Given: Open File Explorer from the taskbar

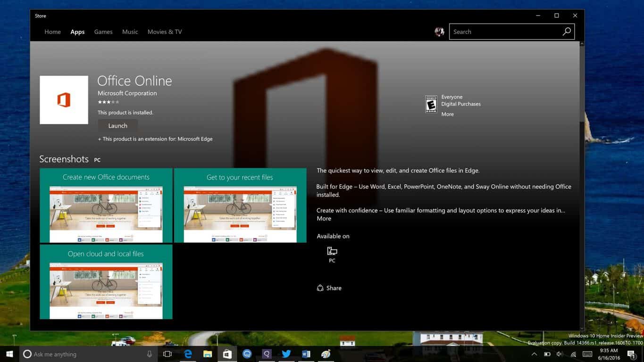Looking at the screenshot, I should click(x=208, y=354).
